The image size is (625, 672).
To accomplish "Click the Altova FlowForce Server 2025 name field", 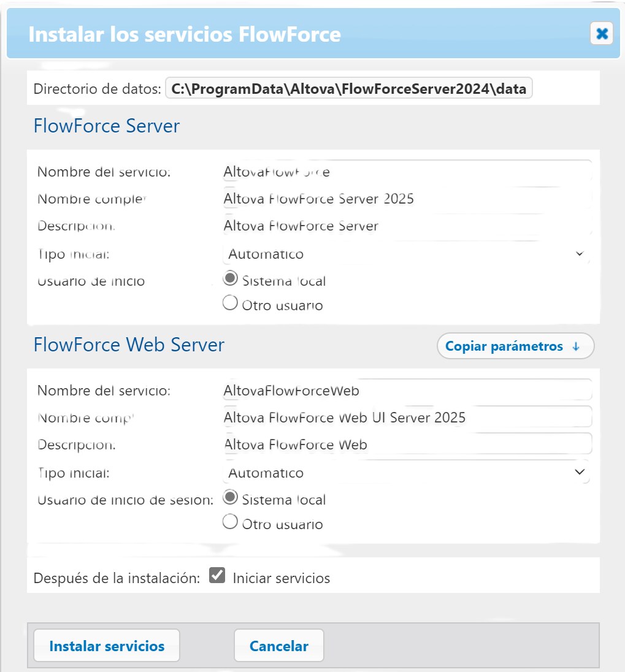I will pyautogui.click(x=407, y=199).
